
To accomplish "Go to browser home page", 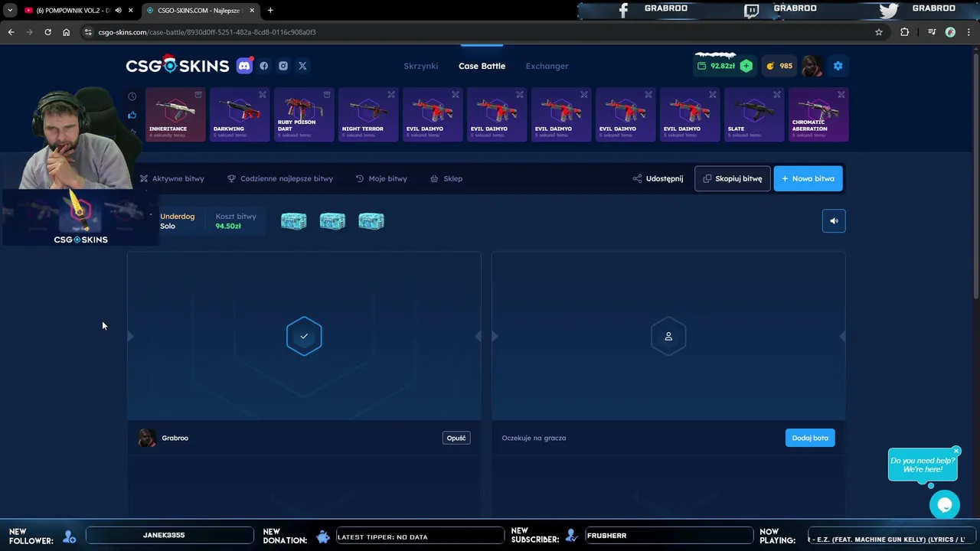I will pos(66,32).
